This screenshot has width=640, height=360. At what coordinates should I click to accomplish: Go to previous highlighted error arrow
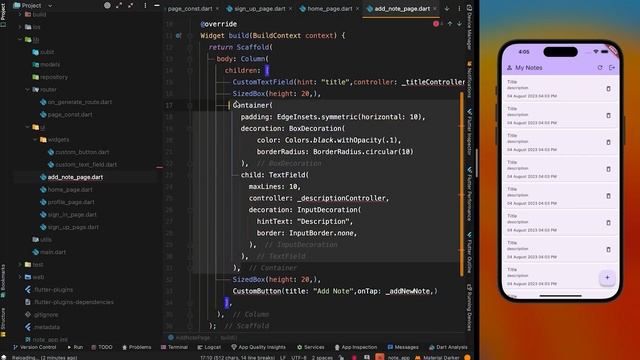[450, 24]
